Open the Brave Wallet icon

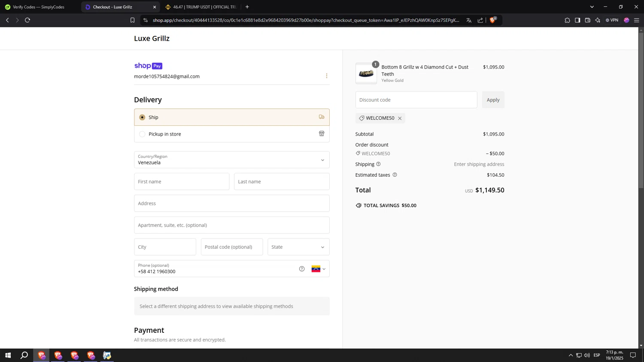(588, 20)
